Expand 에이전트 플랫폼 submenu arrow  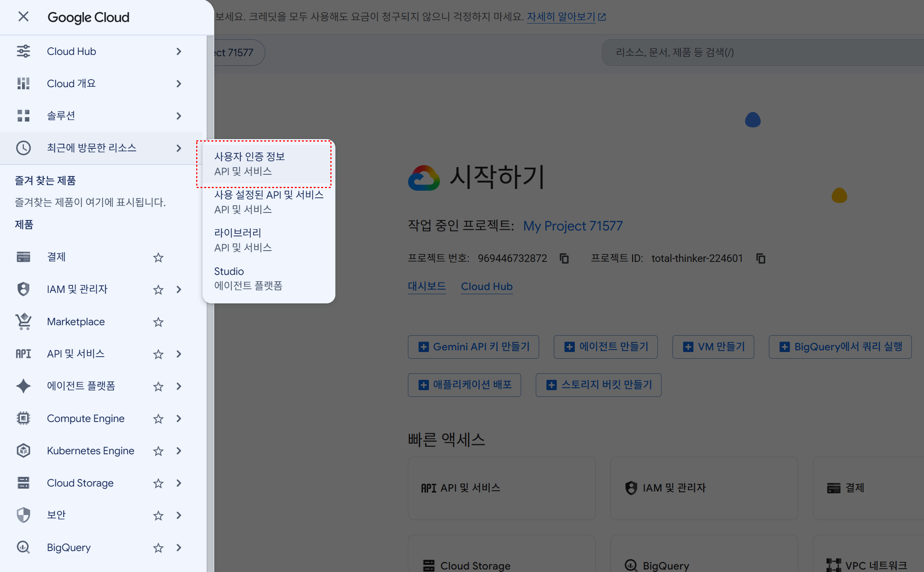[179, 386]
